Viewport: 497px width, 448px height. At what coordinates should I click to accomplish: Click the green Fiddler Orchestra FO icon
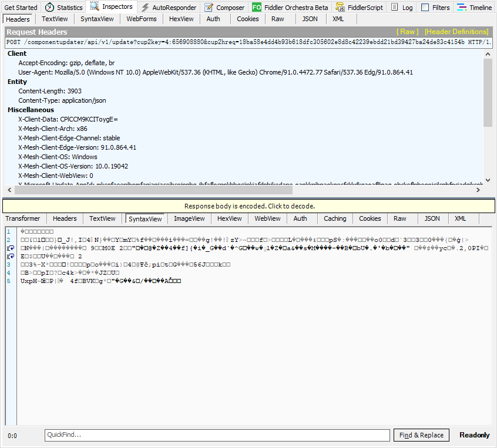(x=256, y=7)
